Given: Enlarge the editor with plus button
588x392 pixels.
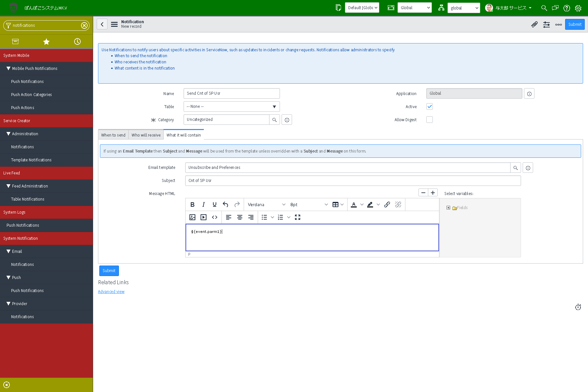Looking at the screenshot, I should 433,193.
